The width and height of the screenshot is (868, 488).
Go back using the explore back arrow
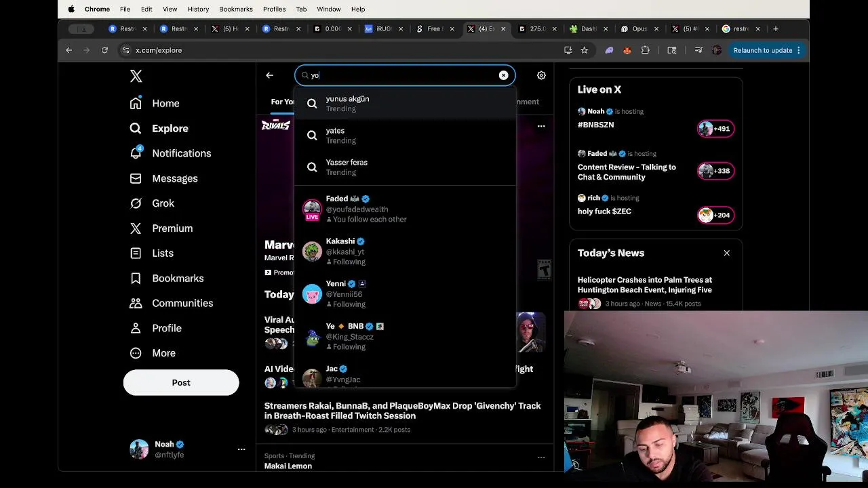[269, 75]
